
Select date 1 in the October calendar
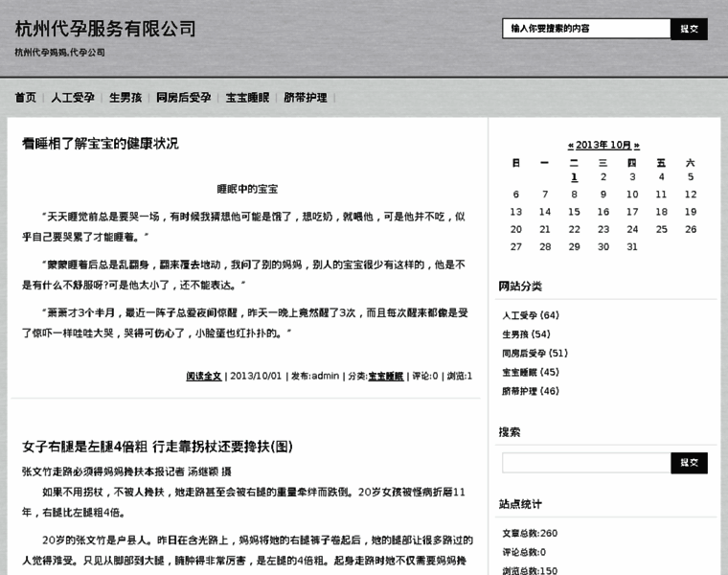574,176
